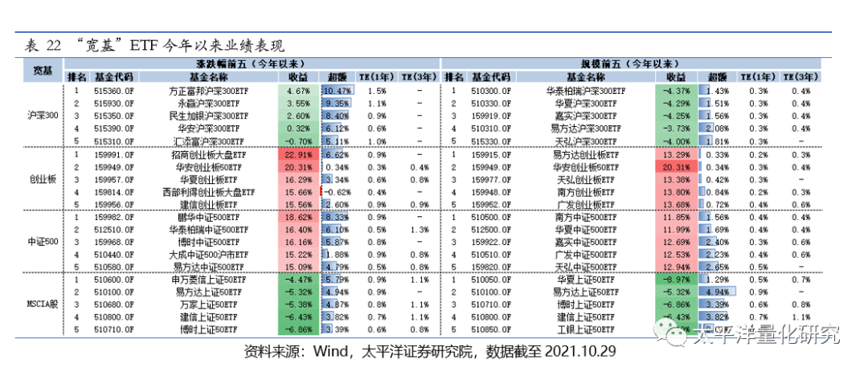
Task: Click fund name 建信创业板ETF
Action: point(209,205)
